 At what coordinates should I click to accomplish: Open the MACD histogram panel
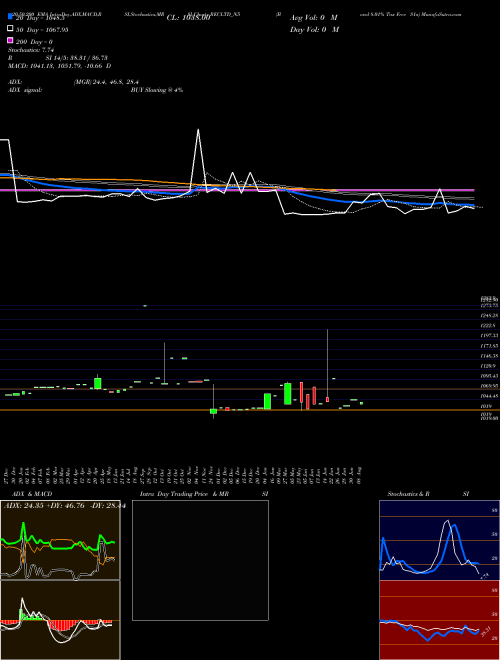[60, 620]
